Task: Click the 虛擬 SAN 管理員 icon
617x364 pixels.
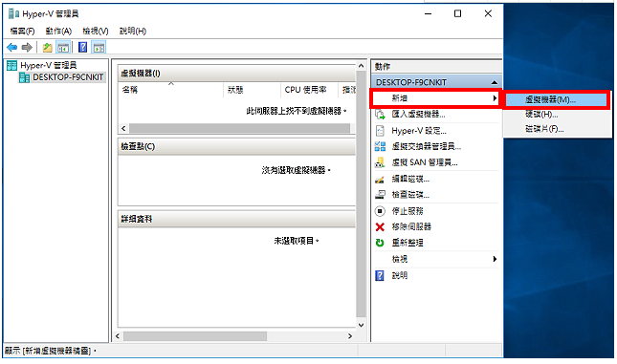Action: click(380, 162)
